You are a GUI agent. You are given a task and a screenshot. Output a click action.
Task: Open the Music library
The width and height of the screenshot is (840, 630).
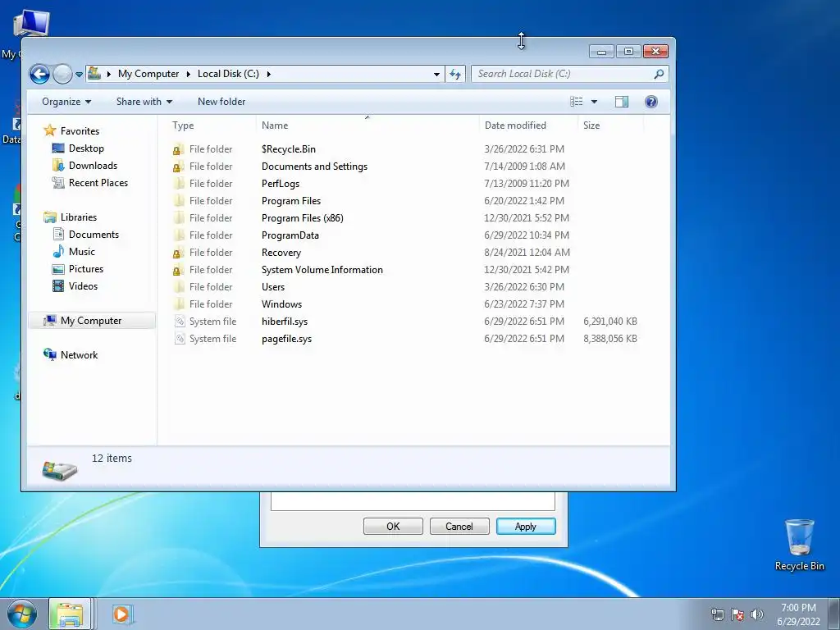point(81,251)
